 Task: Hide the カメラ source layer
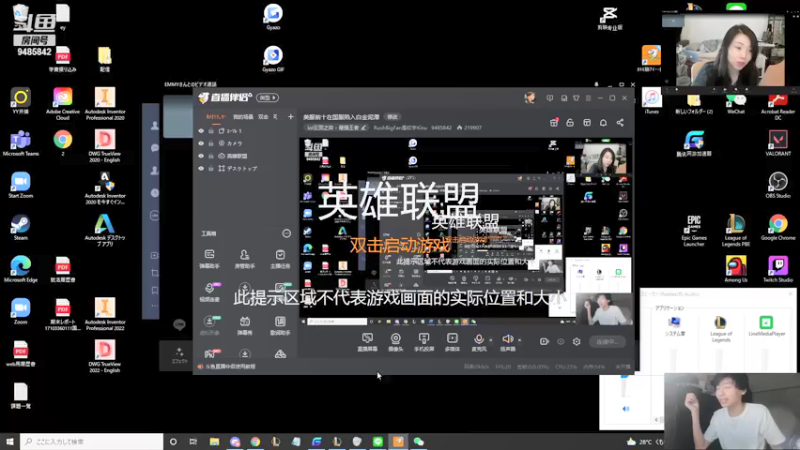201,143
